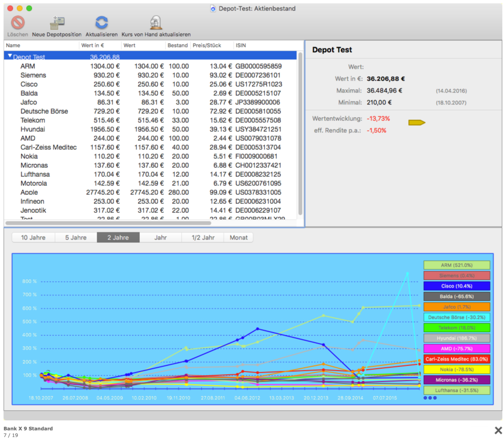Show chart for 1/2 Jahr
The width and height of the screenshot is (504, 441).
click(203, 238)
